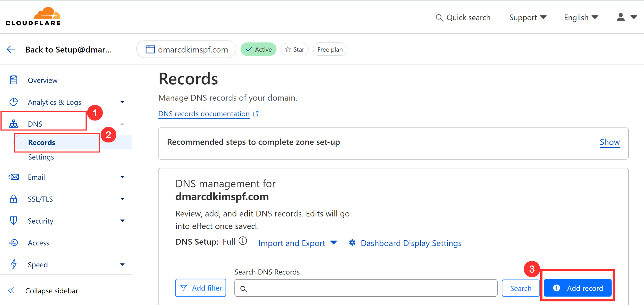Click the Analytics & Logs label
Viewport: 644px width, 305px height.
pyautogui.click(x=54, y=102)
